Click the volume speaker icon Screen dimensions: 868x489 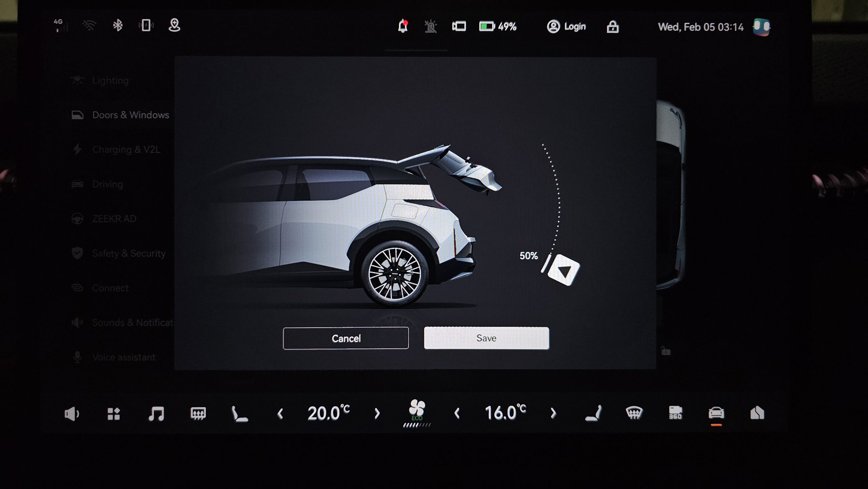(72, 414)
